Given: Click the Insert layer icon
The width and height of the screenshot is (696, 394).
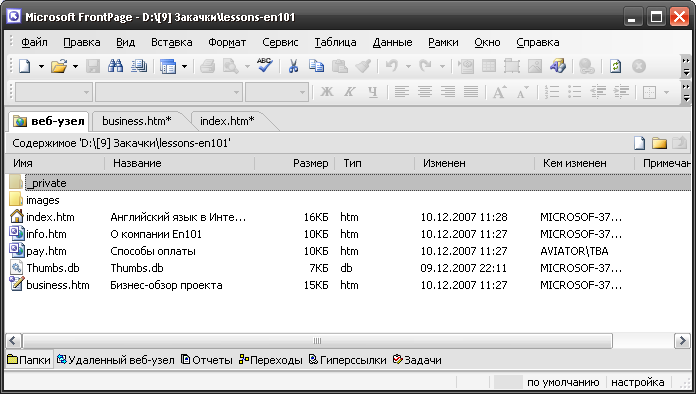Looking at the screenshot, I should [x=512, y=67].
